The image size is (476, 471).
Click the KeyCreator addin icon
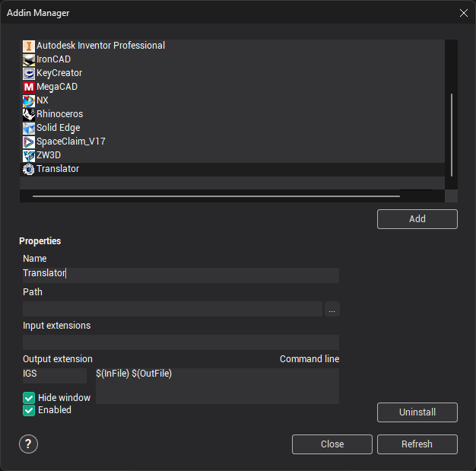click(x=29, y=73)
